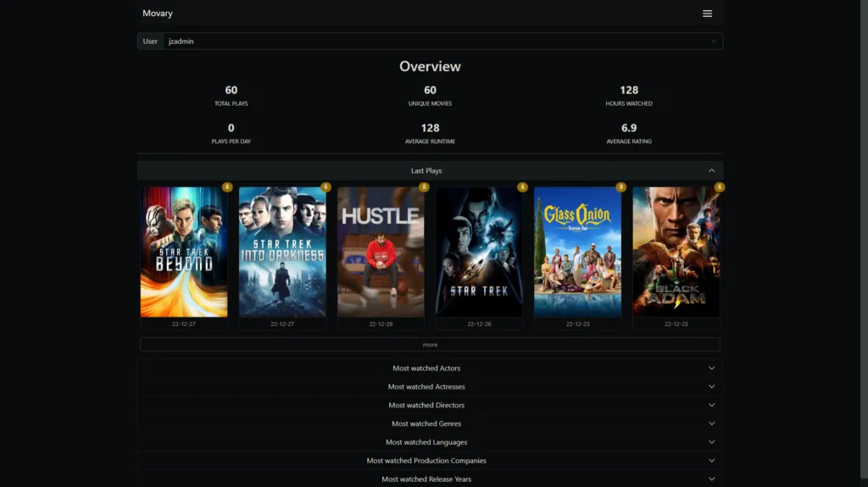Viewport: 868px width, 487px height.
Task: Select the Hustle movie poster
Action: (x=381, y=252)
